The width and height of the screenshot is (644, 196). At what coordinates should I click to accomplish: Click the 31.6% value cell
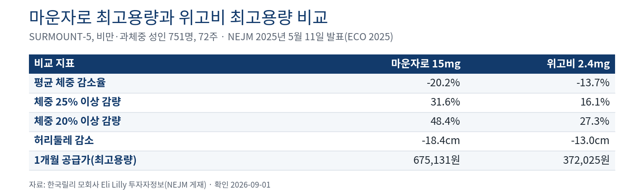click(x=445, y=102)
